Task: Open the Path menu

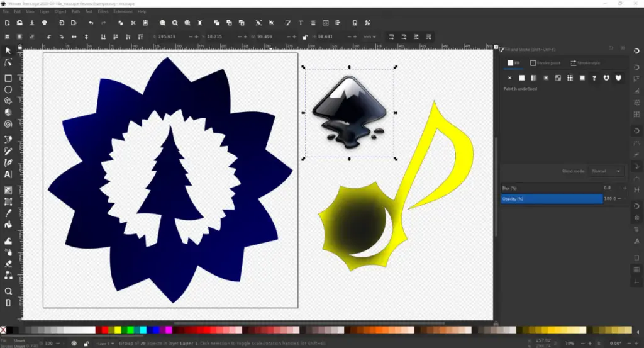Action: tap(75, 11)
